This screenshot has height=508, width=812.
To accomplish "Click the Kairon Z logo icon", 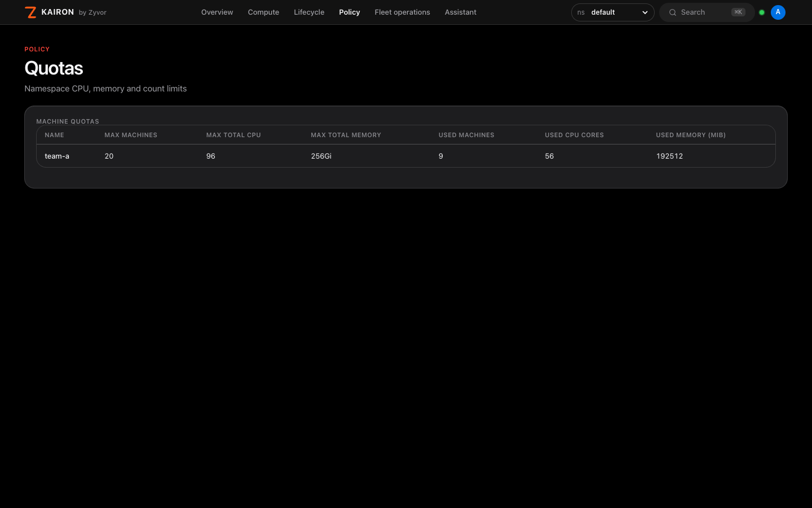I will tap(30, 12).
